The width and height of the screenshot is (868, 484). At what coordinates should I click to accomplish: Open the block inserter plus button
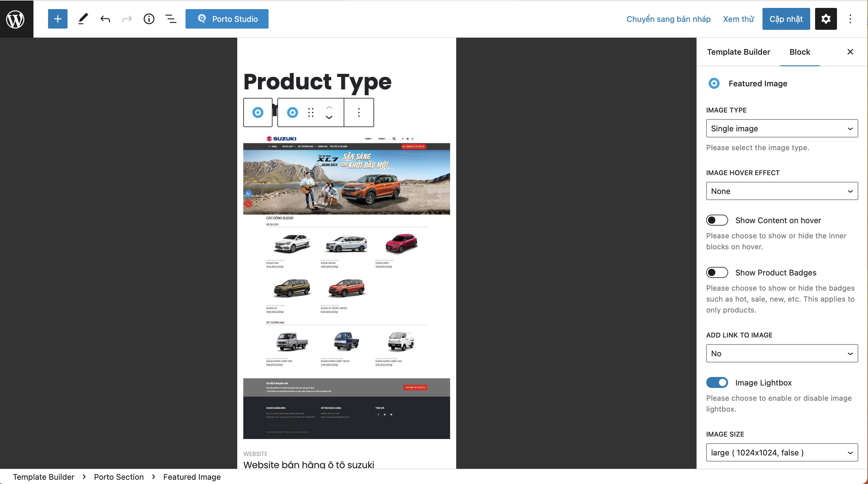(x=57, y=19)
